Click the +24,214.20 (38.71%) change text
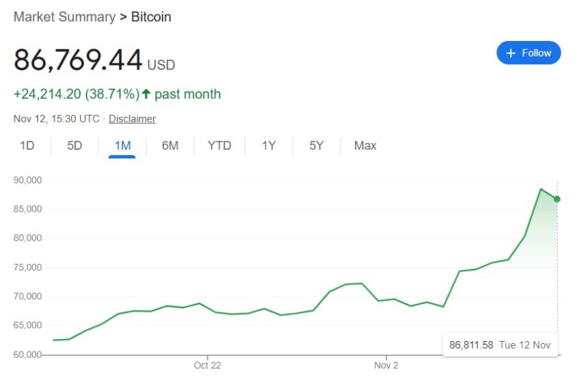588x380 pixels. [x=77, y=94]
